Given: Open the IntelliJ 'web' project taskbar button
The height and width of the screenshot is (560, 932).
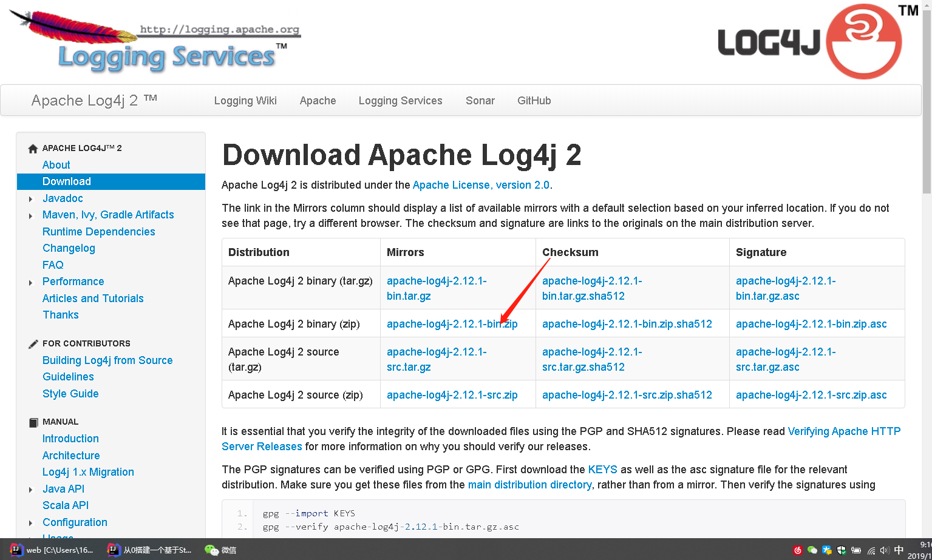Looking at the screenshot, I should 52,550.
